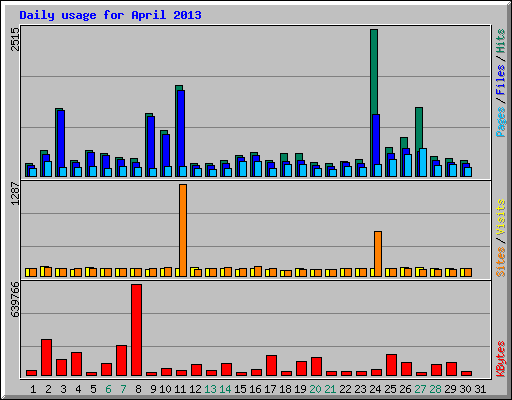Click day label 30 on the x-axis

coord(465,389)
